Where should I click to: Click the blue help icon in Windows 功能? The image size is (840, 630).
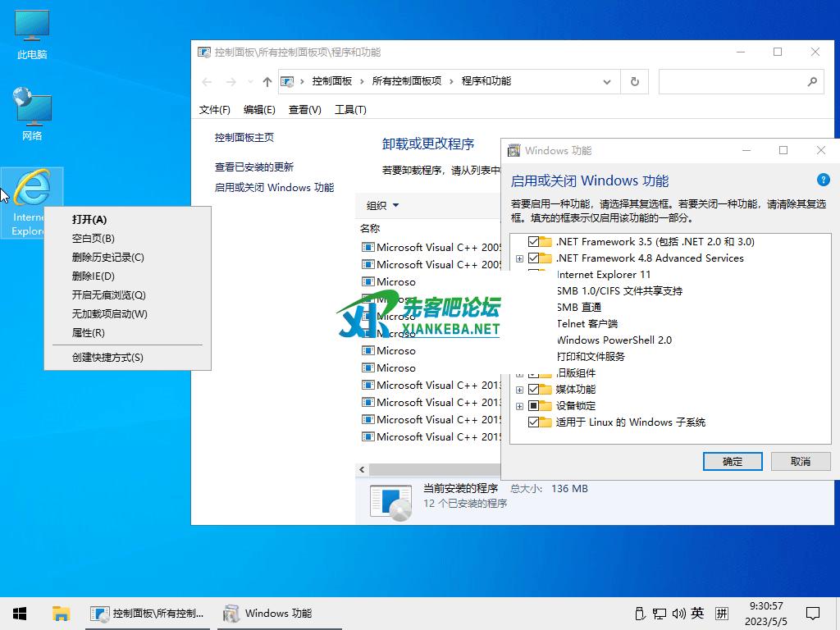[823, 180]
